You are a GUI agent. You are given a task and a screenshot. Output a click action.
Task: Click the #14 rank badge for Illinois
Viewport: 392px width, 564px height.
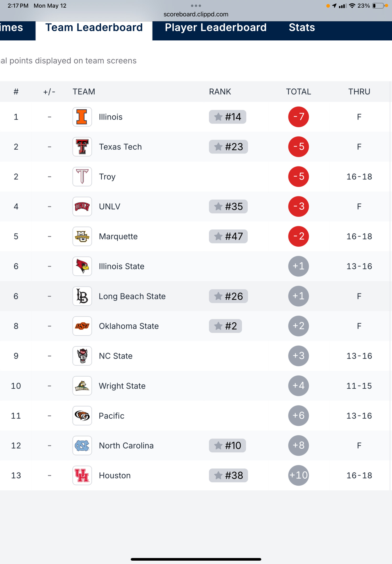228,117
